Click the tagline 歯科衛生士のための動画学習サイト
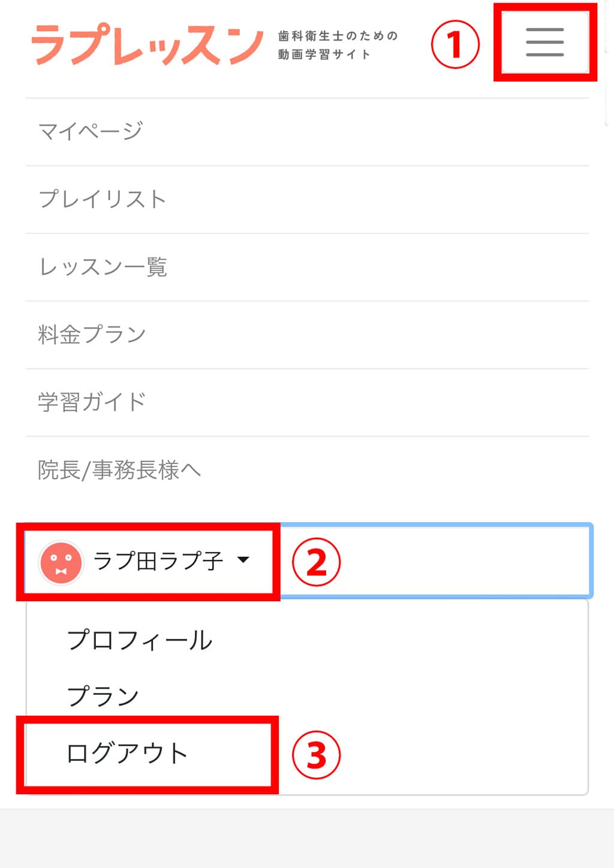This screenshot has width=614, height=868. (338, 45)
